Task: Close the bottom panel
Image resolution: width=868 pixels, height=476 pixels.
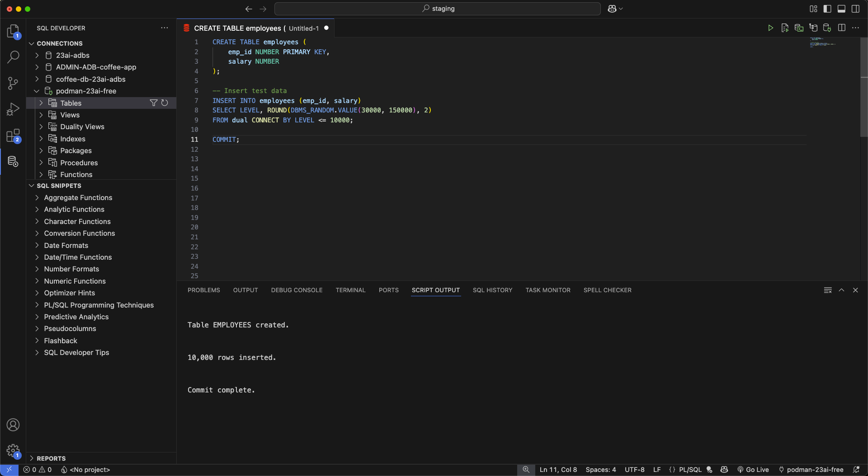Action: [x=855, y=290]
